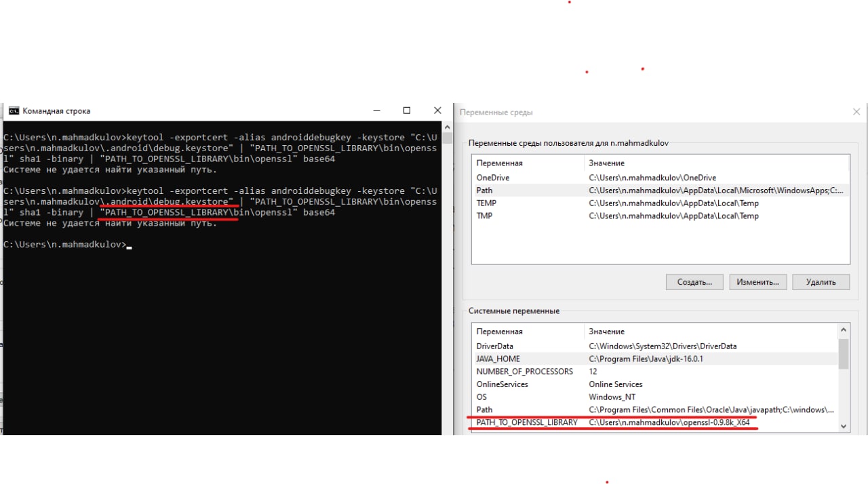
Task: Close the Командная строка window
Action: point(437,110)
